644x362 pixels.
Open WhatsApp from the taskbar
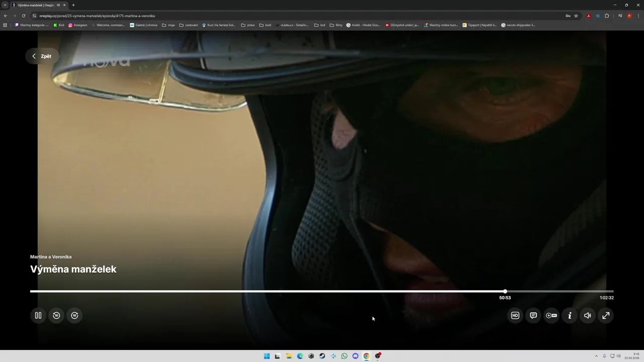point(344,356)
